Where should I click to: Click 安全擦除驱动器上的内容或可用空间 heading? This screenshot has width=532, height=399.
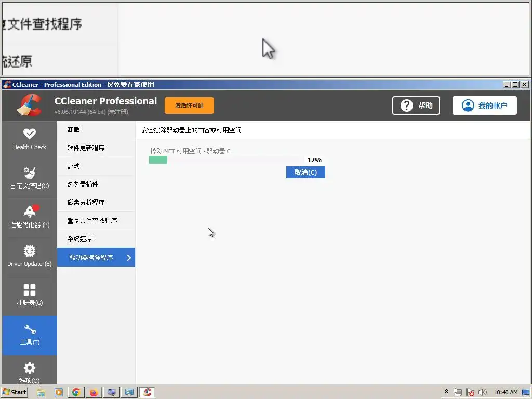pyautogui.click(x=191, y=130)
